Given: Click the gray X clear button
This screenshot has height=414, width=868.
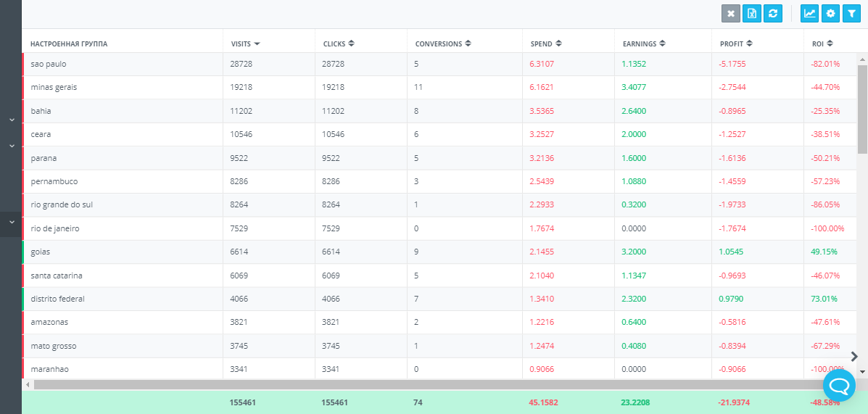Looking at the screenshot, I should tap(731, 14).
